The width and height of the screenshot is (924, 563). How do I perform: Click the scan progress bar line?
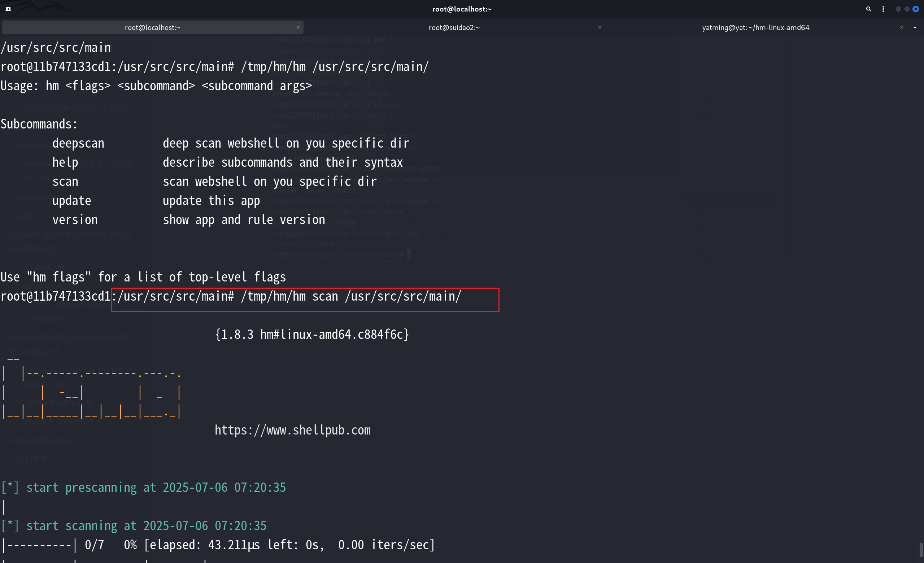(218, 545)
